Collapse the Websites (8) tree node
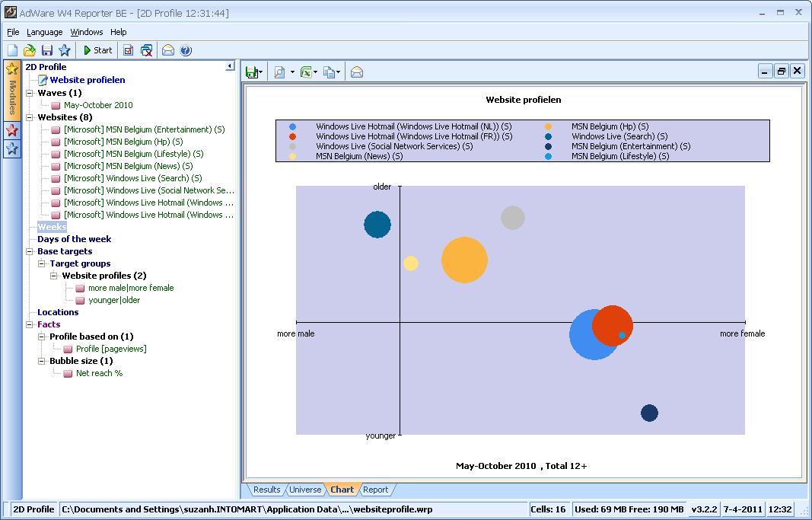The image size is (812, 520). tap(30, 117)
